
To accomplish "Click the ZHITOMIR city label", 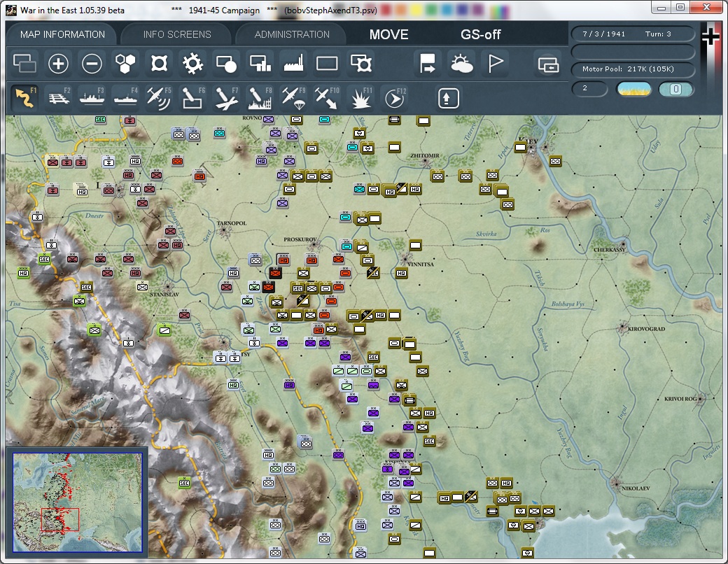I will point(424,155).
